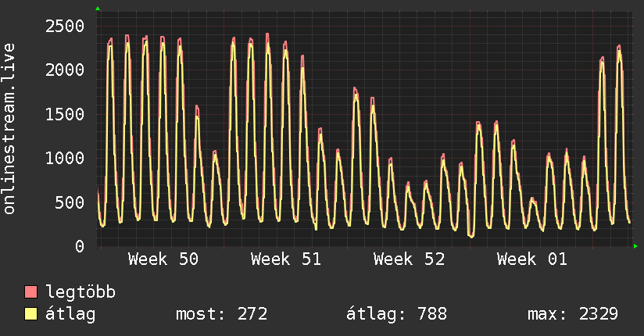This screenshot has width=644, height=336.
Task: Click the 2000 y-axis label
Action: click(65, 70)
